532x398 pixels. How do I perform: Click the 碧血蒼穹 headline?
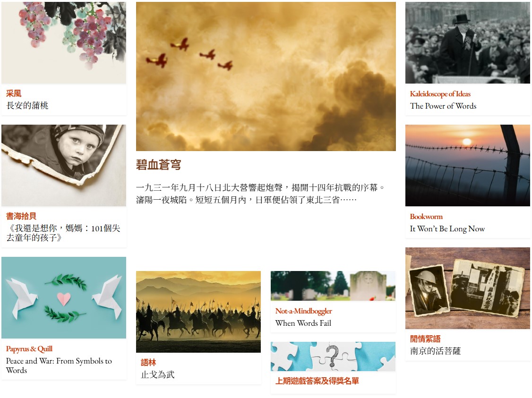pyautogui.click(x=158, y=165)
